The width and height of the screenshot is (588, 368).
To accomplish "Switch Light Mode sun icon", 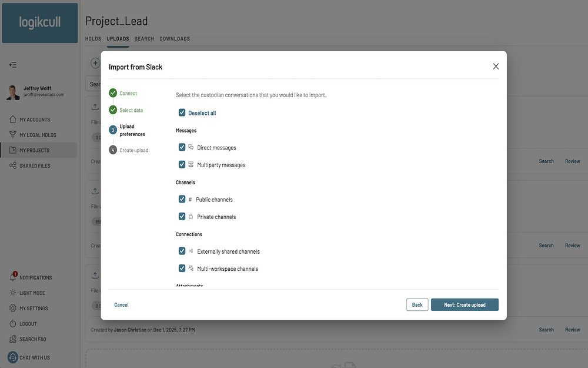I will (13, 293).
